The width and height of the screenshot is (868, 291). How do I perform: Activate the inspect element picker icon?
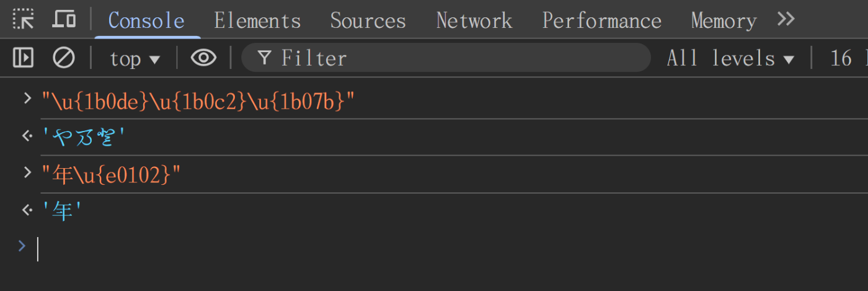click(24, 20)
